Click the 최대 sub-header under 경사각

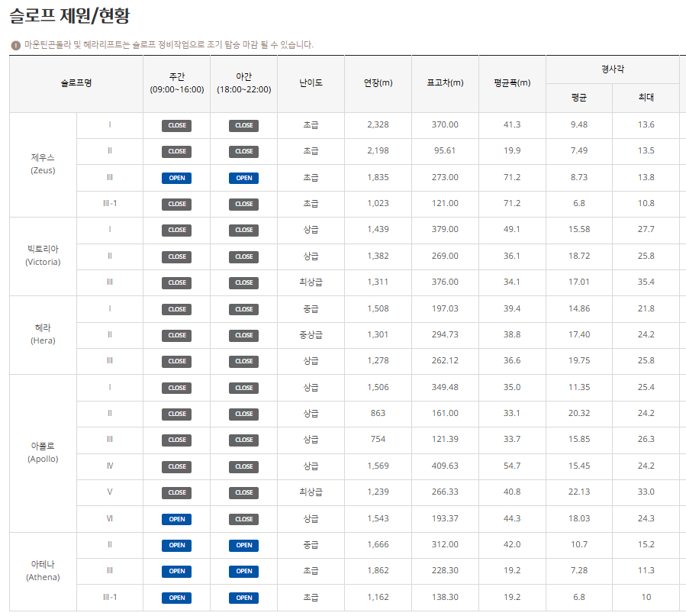(x=646, y=98)
